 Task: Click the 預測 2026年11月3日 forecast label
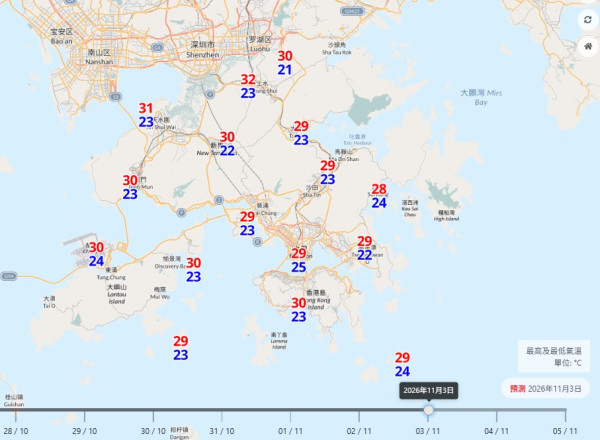click(x=545, y=389)
